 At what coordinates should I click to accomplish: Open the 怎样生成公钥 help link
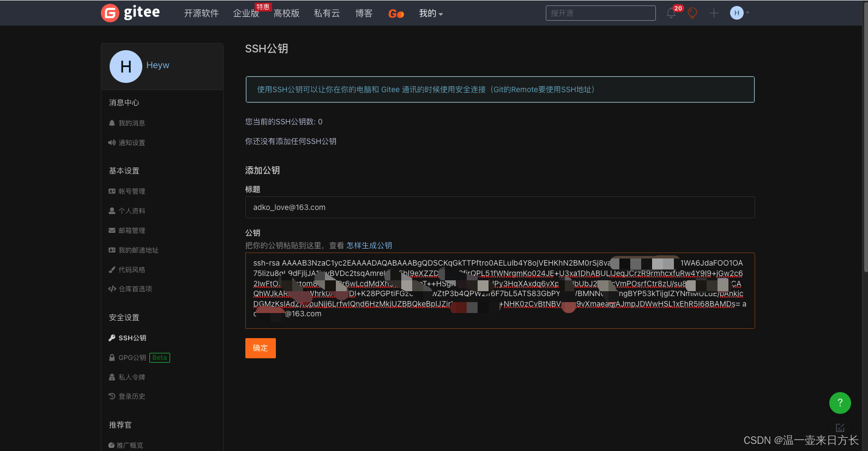coord(369,245)
